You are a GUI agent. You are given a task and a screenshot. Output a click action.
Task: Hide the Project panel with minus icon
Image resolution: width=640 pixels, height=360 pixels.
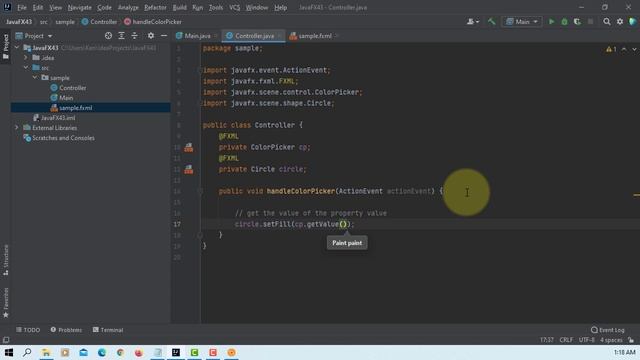[164, 36]
